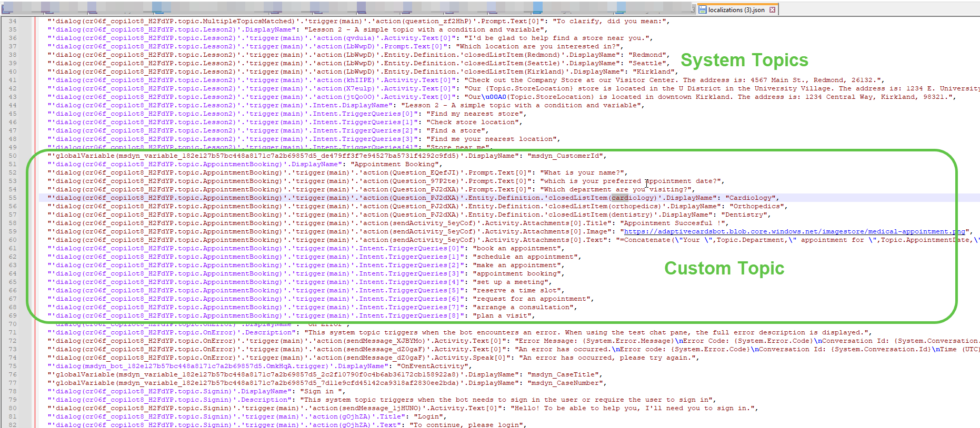This screenshot has height=428, width=980.
Task: Click the "What is your name?" prompt text
Action: click(x=582, y=172)
